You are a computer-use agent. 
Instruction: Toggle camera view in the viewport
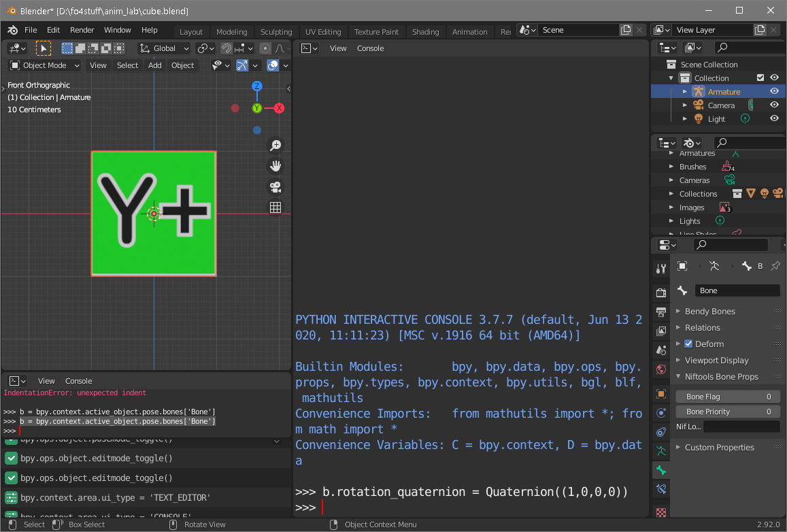(275, 186)
